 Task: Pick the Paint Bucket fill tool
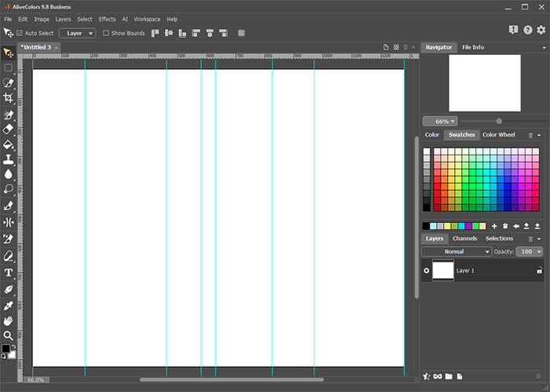point(8,145)
